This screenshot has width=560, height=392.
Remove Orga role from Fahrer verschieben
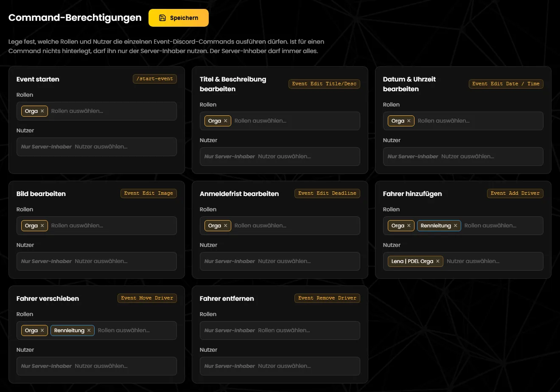[x=42, y=330]
